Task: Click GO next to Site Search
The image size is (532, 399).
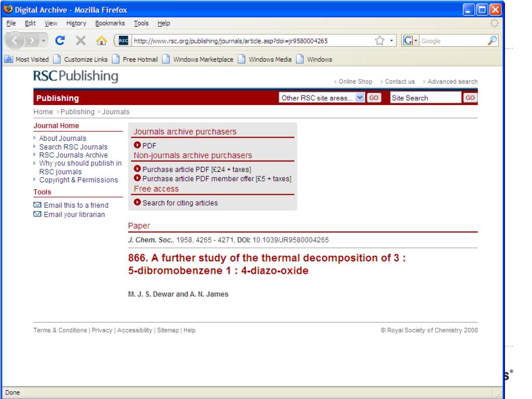Action: [x=470, y=98]
